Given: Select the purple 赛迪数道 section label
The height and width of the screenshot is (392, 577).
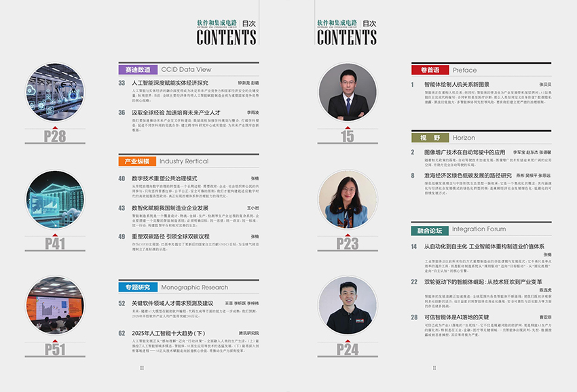Looking at the screenshot, I should [138, 69].
